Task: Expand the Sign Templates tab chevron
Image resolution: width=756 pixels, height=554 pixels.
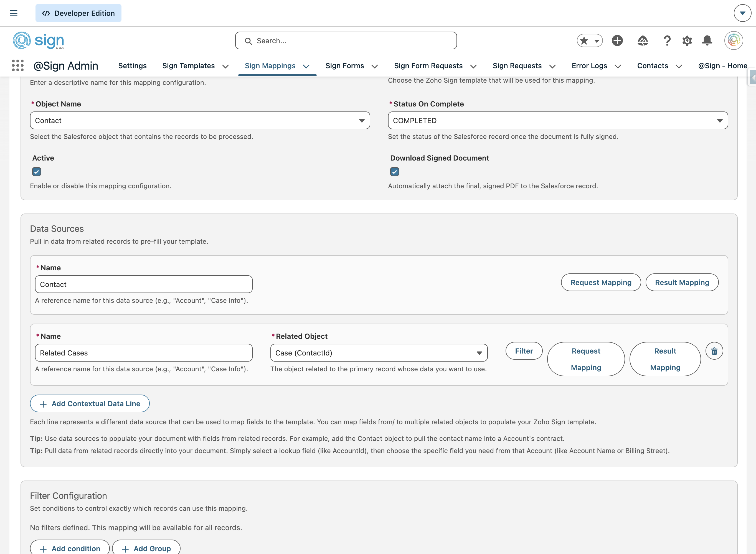Action: pos(225,66)
